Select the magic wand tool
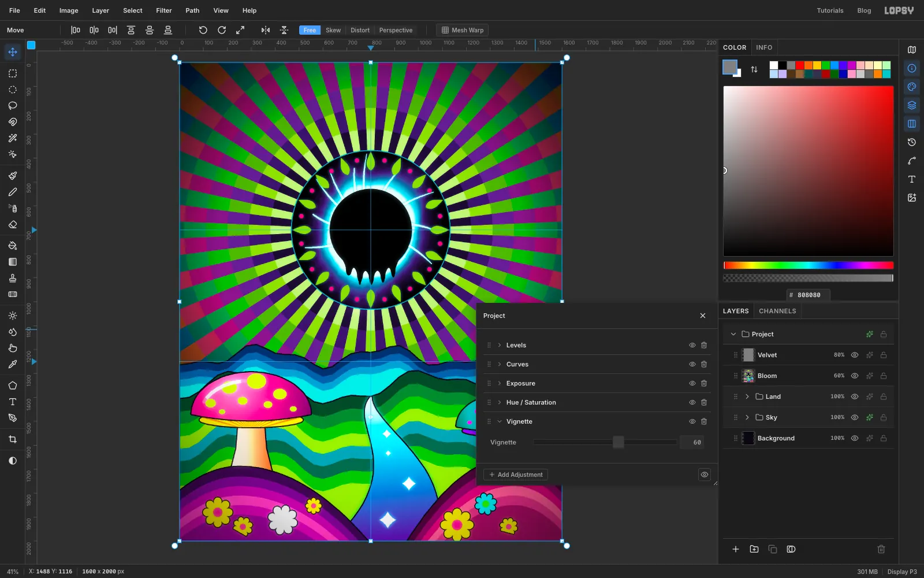Image resolution: width=924 pixels, height=578 pixels. (x=13, y=138)
